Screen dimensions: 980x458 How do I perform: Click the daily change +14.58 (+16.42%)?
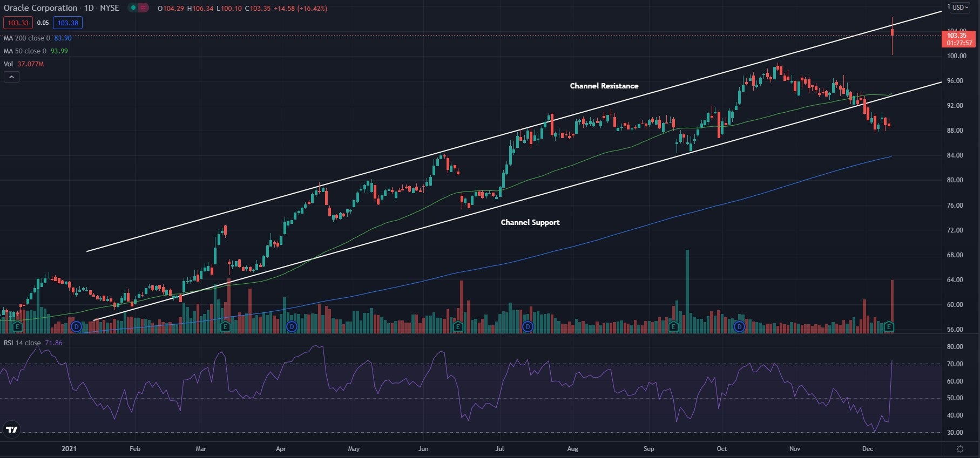301,9
